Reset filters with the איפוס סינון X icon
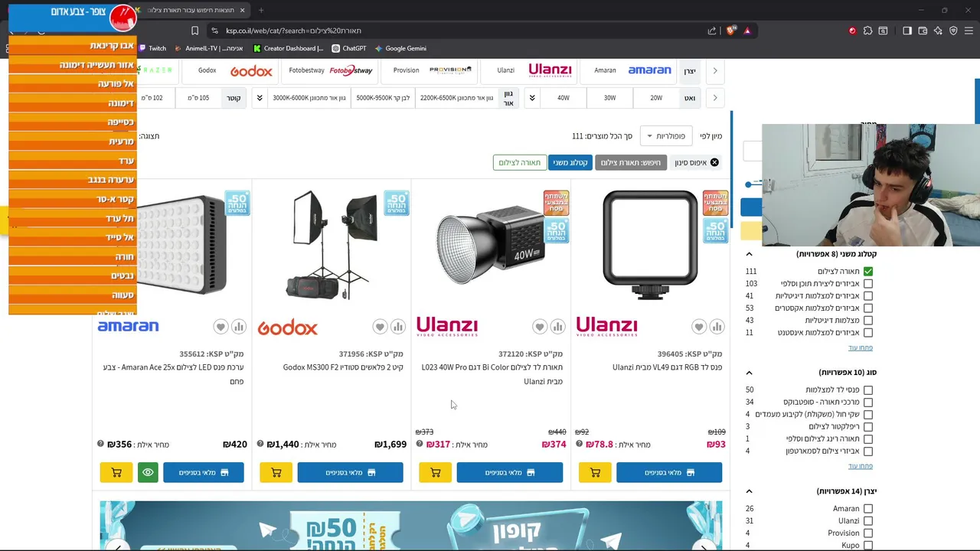 (x=714, y=162)
